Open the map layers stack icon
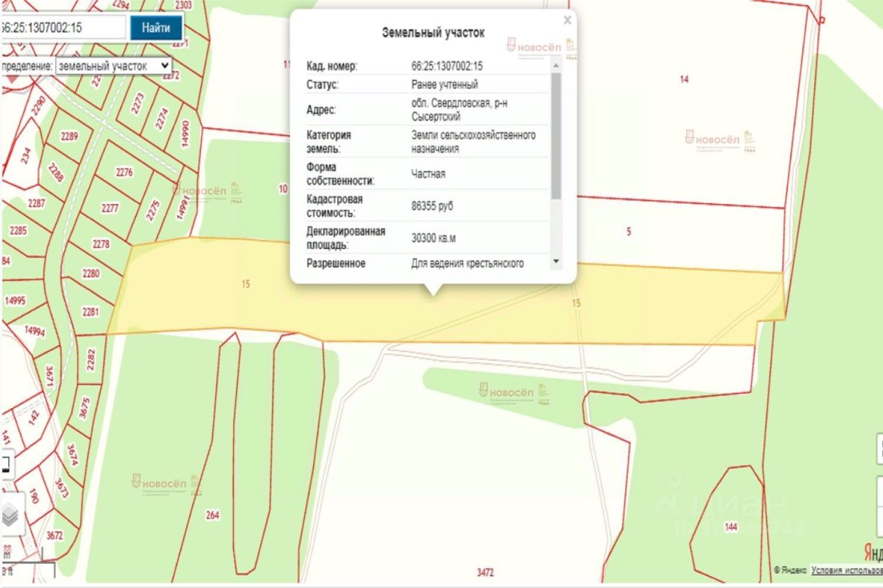This screenshot has width=883, height=588. pyautogui.click(x=10, y=515)
